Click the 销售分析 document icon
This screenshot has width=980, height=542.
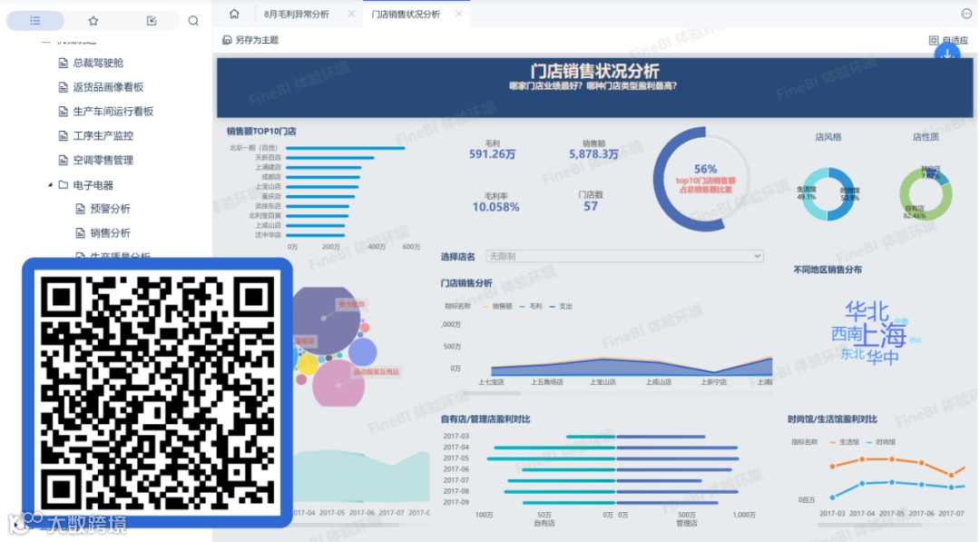tap(80, 233)
